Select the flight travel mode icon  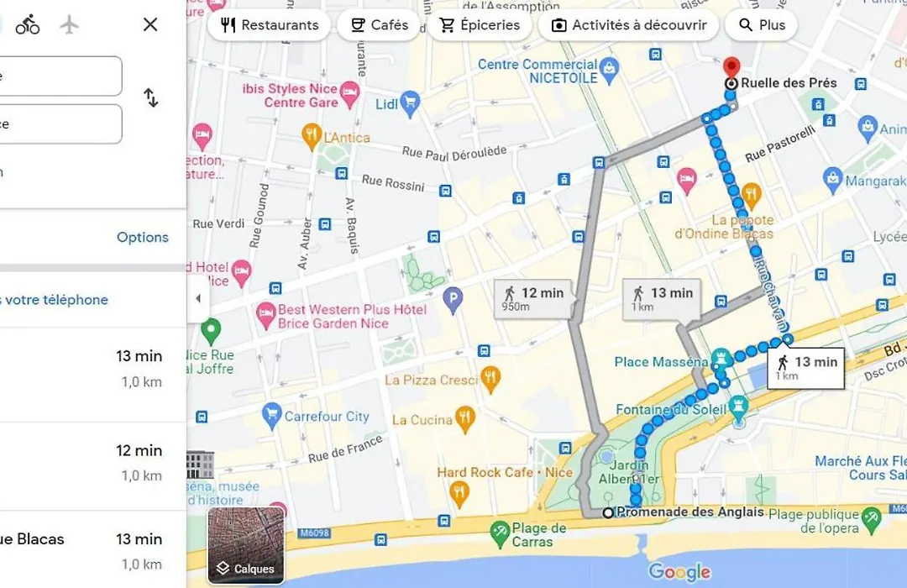[69, 25]
